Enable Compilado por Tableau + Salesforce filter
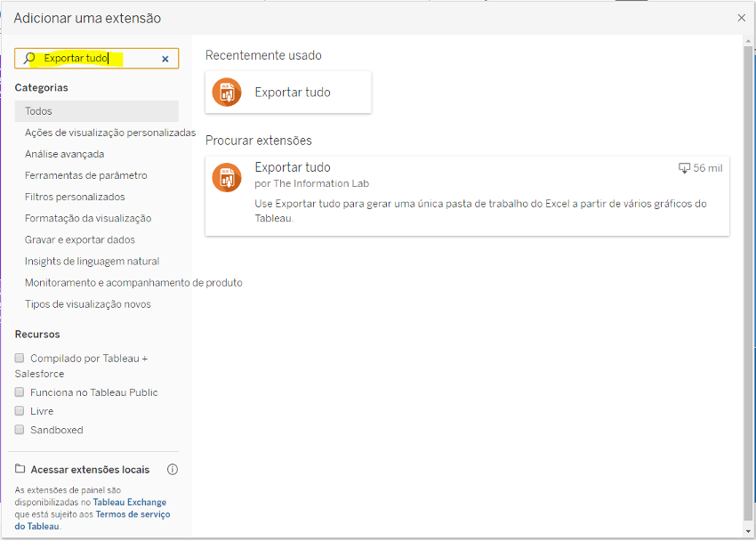756x541 pixels. [20, 358]
